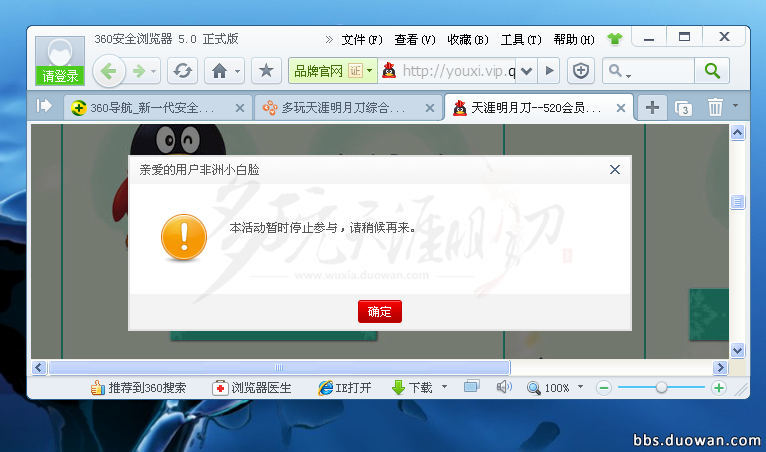This screenshot has height=452, width=766.
Task: Click the vertical scrollbar up arrow
Action: click(x=737, y=132)
